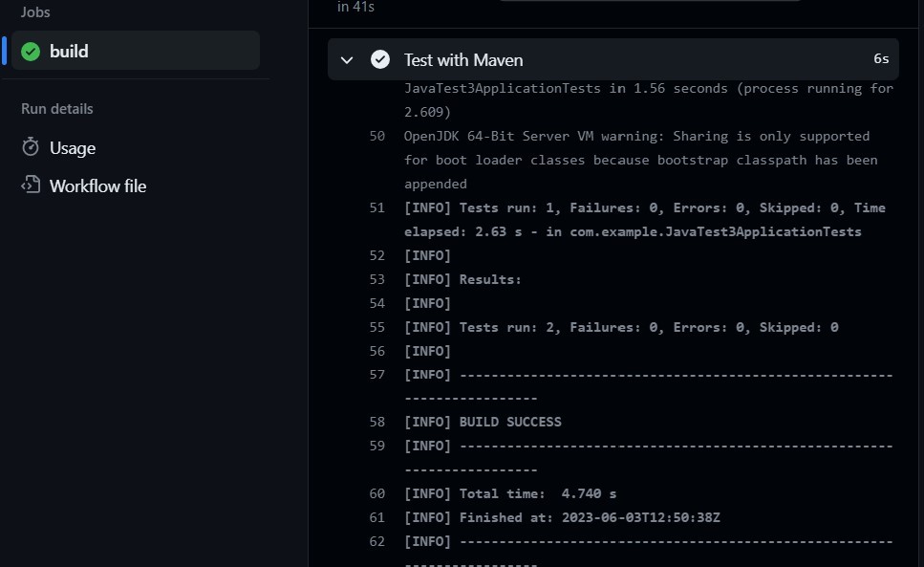Click the 'Finished at: 2023-06-03T12:50:38Z' log line

(x=562, y=517)
